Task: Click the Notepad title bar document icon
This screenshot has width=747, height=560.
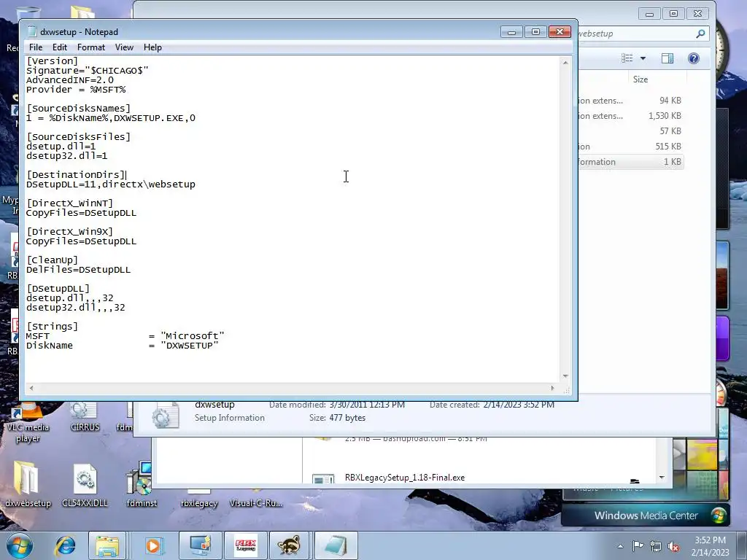Action: 32,32
